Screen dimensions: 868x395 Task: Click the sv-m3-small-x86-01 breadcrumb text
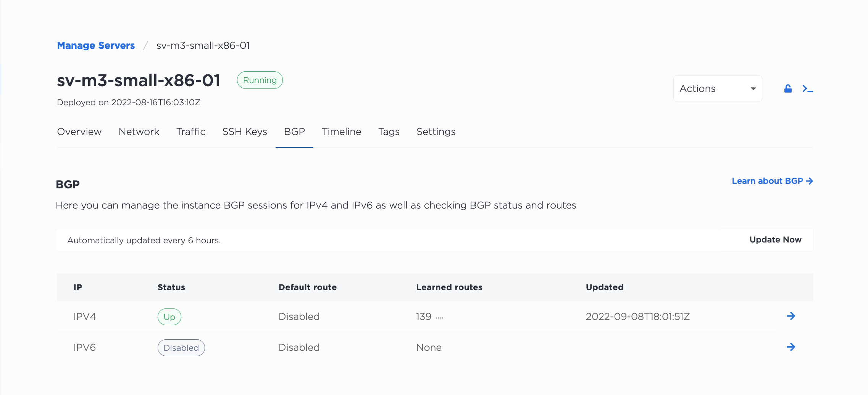[203, 45]
